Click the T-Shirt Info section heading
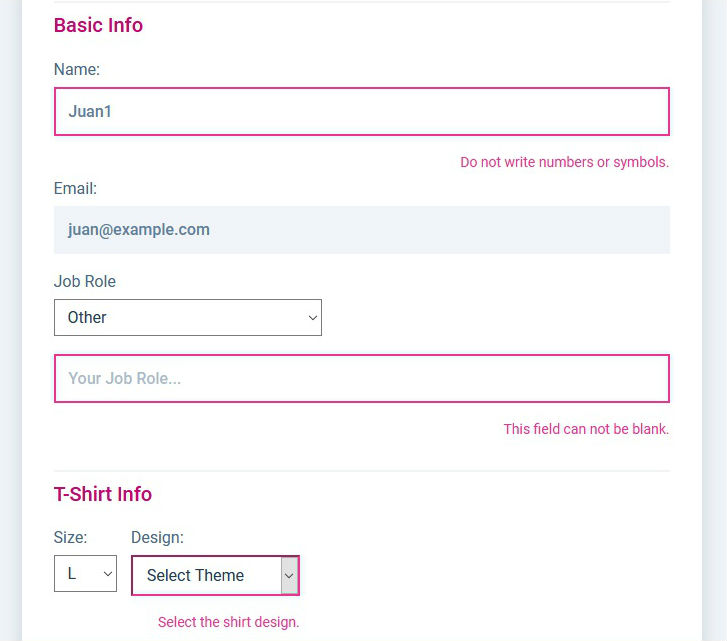Viewport: 727px width, 641px height. pyautogui.click(x=103, y=494)
